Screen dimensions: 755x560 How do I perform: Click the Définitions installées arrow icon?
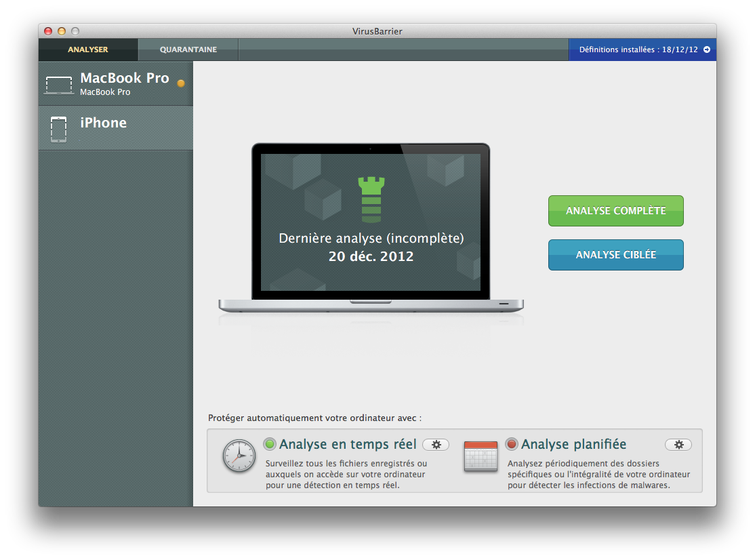click(x=707, y=49)
